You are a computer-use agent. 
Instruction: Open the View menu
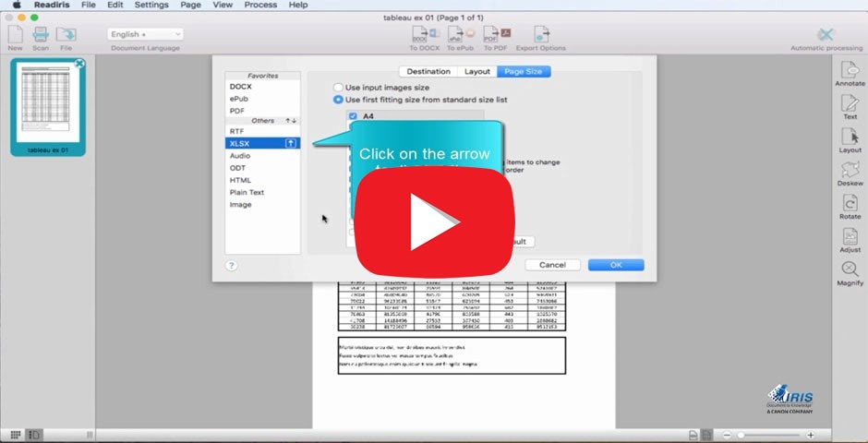point(223,5)
